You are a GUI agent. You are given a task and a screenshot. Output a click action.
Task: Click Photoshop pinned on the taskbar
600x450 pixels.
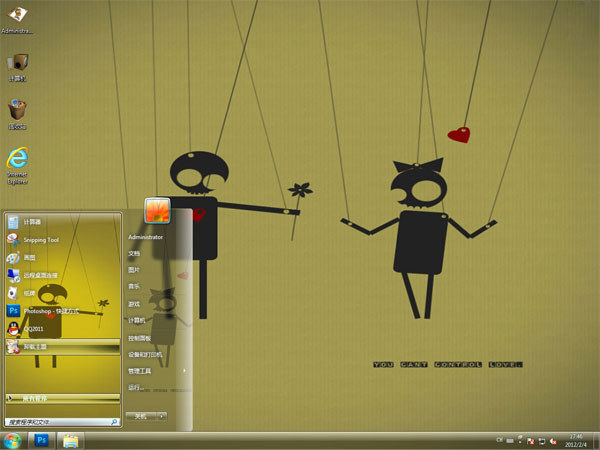(41, 440)
